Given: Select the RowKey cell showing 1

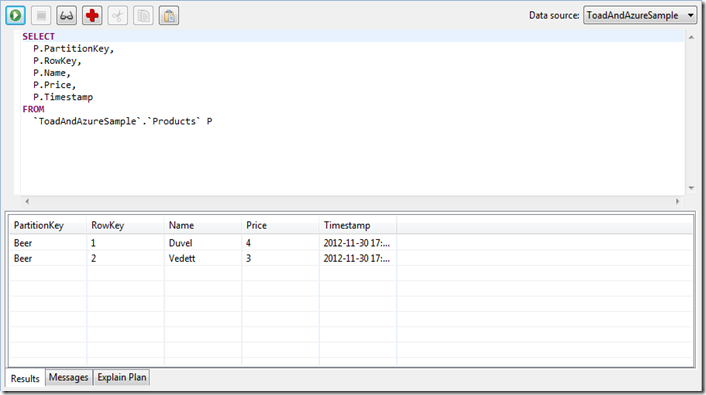Looking at the screenshot, I should [x=125, y=243].
